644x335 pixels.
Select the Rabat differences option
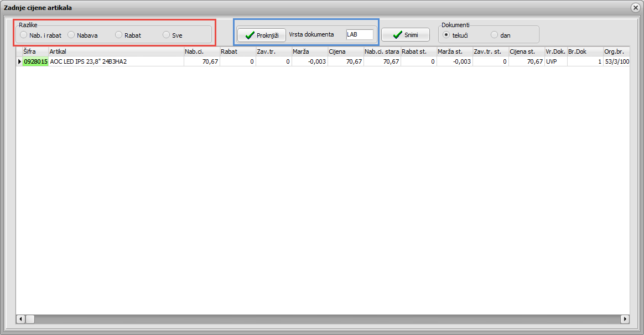[119, 35]
